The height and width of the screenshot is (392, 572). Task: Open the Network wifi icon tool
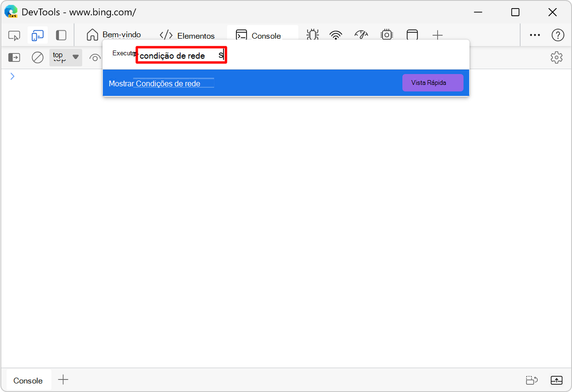[x=337, y=35]
